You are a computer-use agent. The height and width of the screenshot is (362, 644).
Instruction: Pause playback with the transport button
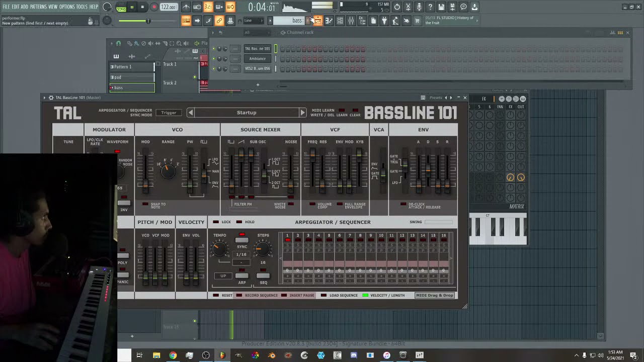click(132, 8)
